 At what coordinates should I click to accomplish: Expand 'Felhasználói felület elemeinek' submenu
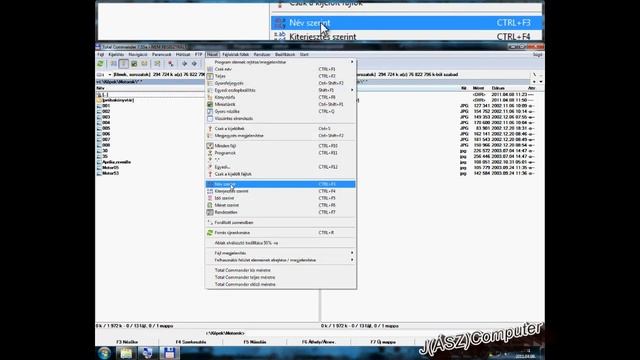pyautogui.click(x=280, y=260)
